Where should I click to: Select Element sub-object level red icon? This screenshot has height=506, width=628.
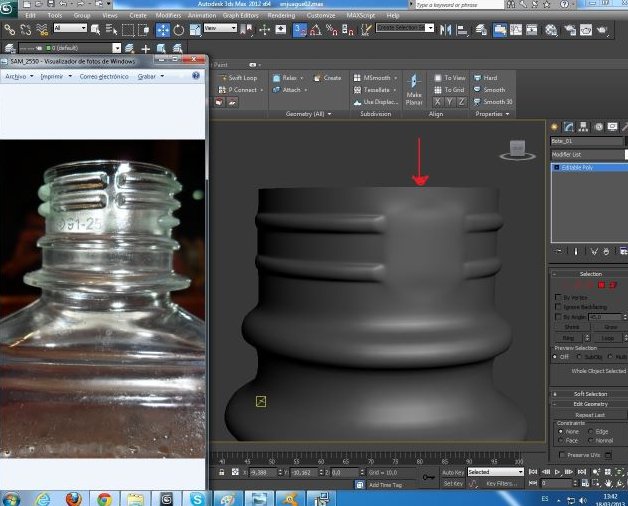613,285
